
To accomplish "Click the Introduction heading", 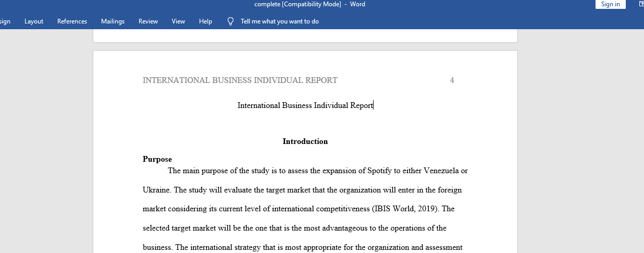I will pos(305,141).
